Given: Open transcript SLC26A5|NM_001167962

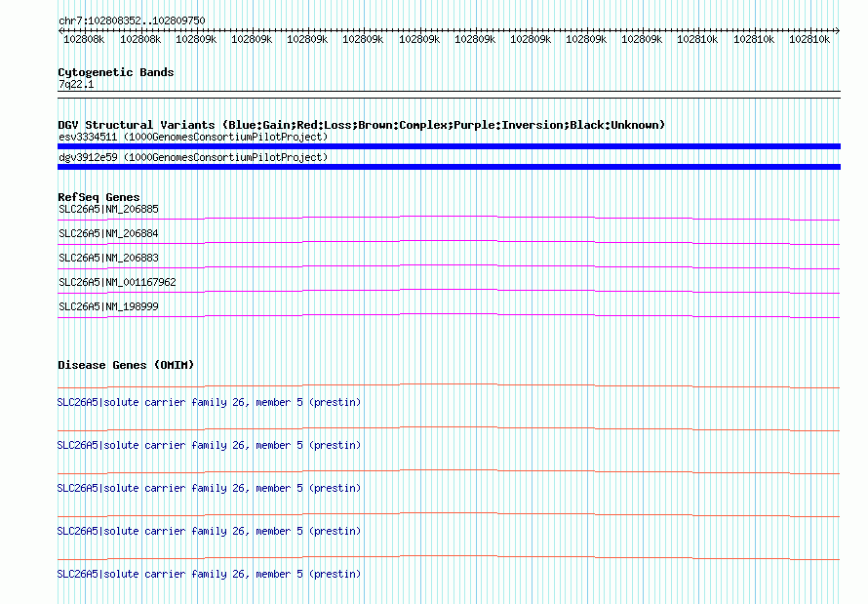Looking at the screenshot, I should coord(117,282).
